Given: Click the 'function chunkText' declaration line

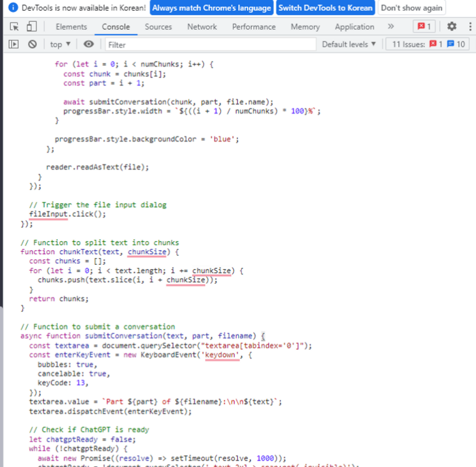Looking at the screenshot, I should point(100,252).
